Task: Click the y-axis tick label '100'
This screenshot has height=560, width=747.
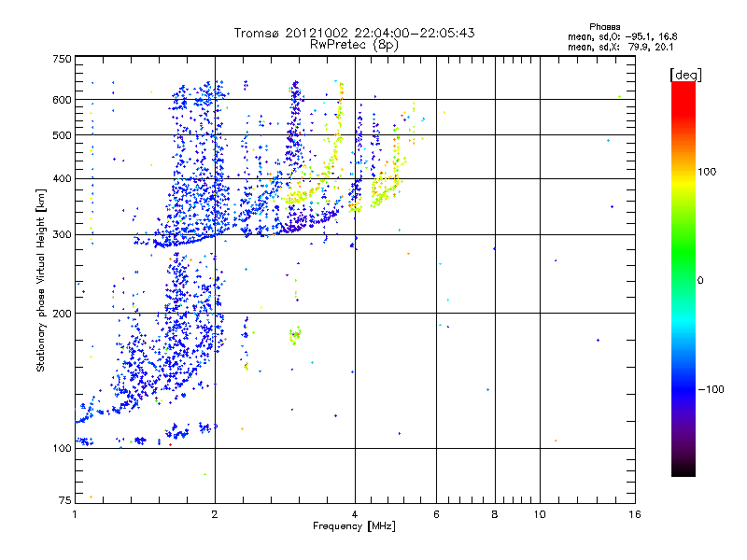Action: click(62, 449)
